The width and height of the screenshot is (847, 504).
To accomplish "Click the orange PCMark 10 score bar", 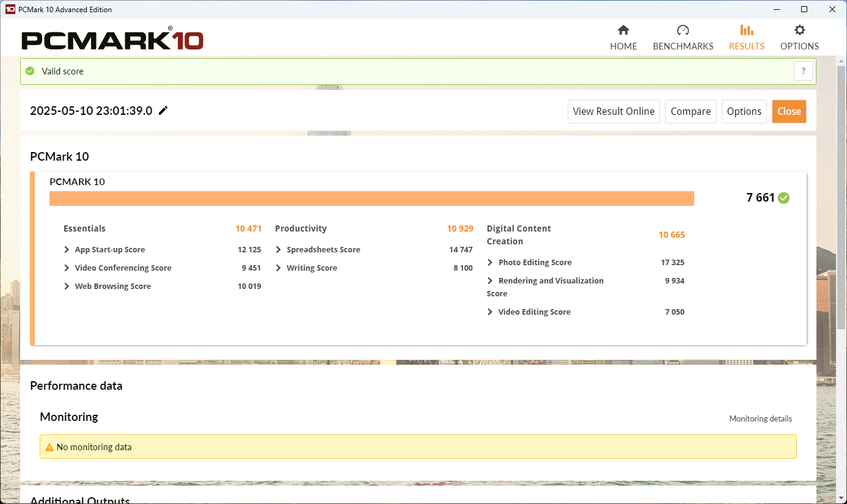I will (372, 199).
